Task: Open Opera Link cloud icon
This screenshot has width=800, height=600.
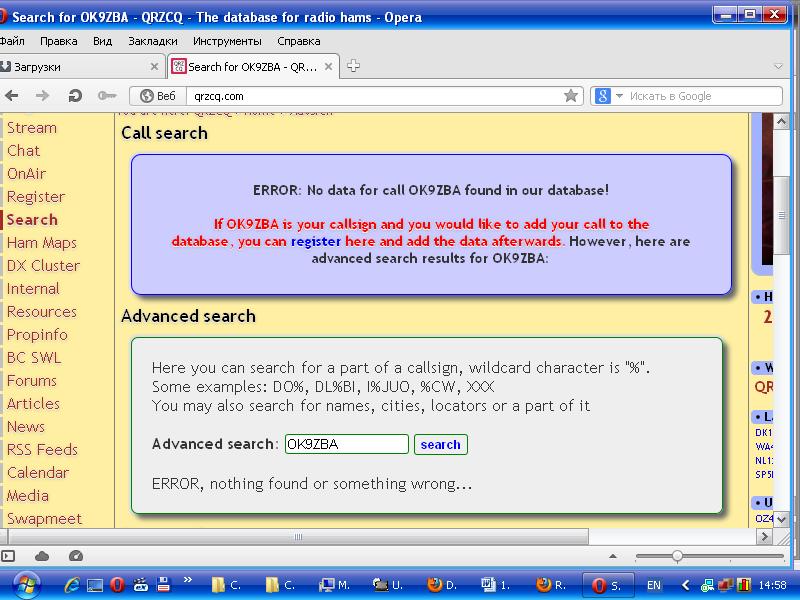Action: [x=42, y=556]
